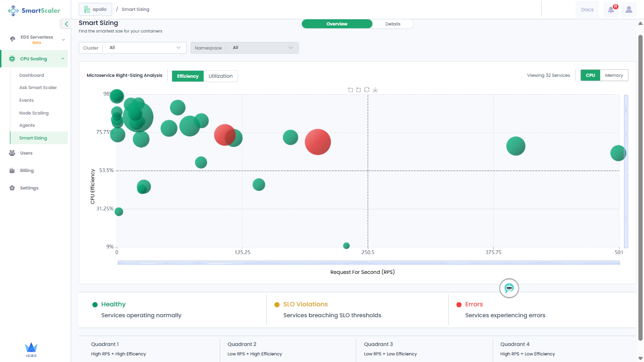Viewport: 644px width, 362px height.
Task: Switch to the Details tab
Action: pos(393,24)
